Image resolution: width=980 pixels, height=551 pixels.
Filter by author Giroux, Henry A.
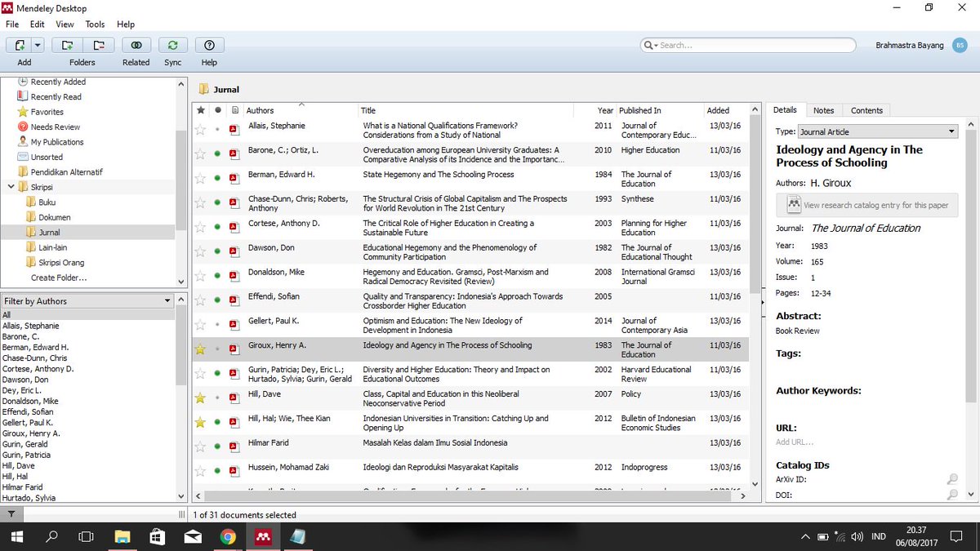click(31, 433)
